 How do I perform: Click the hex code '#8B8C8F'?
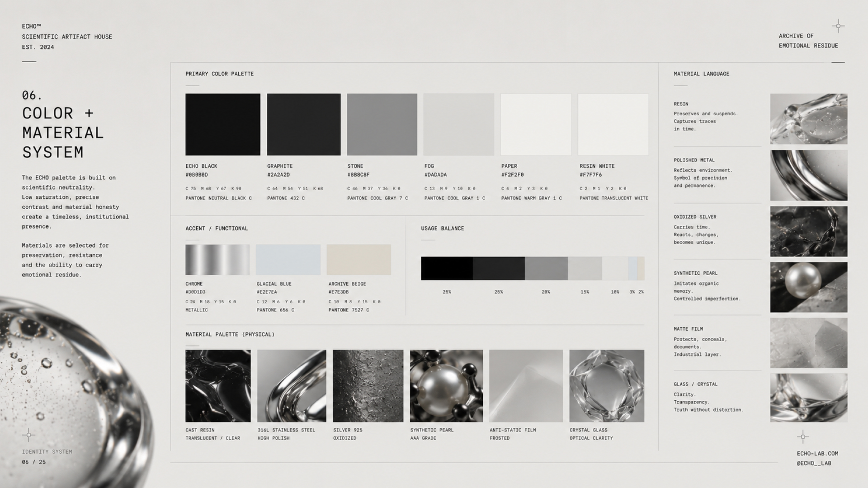click(x=359, y=174)
